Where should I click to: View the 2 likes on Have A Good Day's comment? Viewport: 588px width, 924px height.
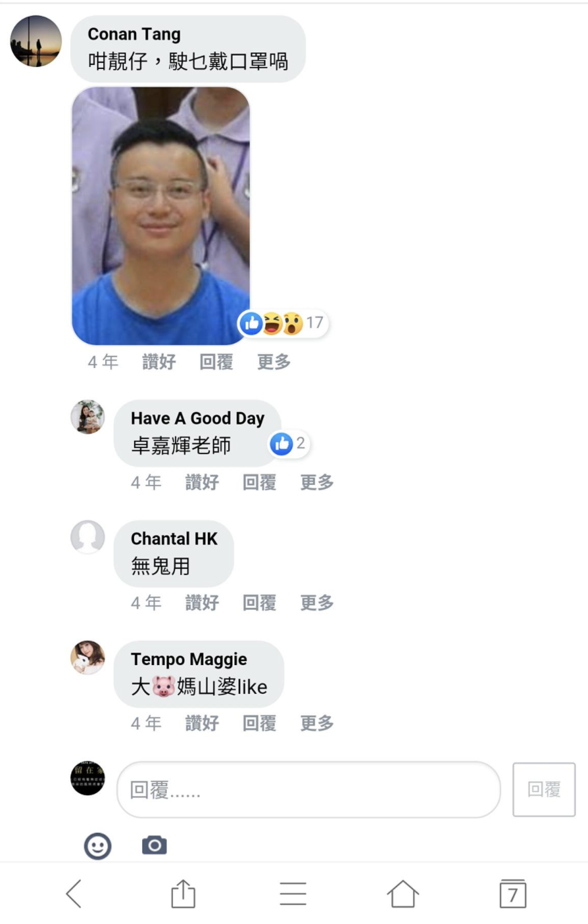289,444
